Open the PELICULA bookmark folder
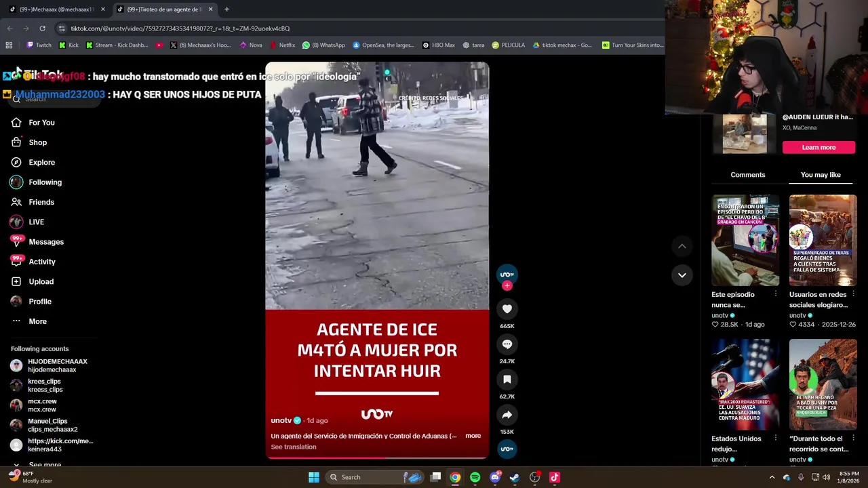 pyautogui.click(x=508, y=45)
